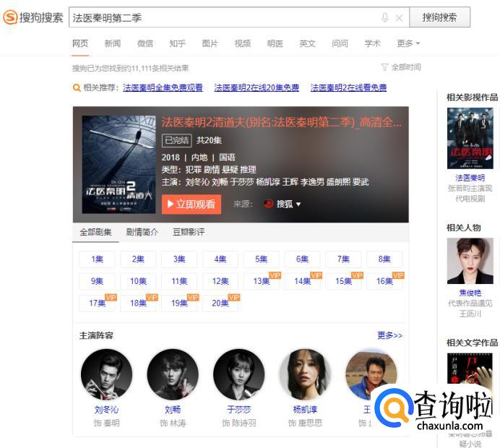The image size is (500, 448).
Task: Open the 问问 tab
Action: coord(340,43)
